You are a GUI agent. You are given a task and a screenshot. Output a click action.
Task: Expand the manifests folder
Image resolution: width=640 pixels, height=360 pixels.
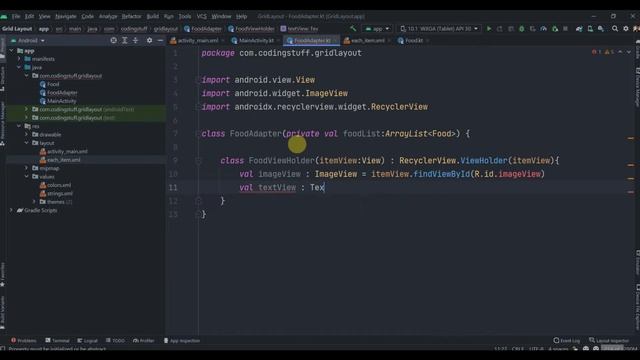click(19, 59)
